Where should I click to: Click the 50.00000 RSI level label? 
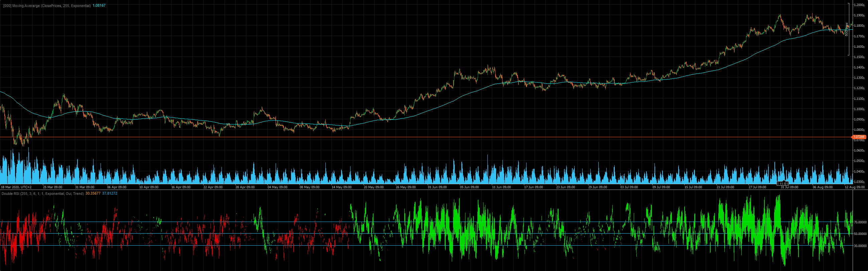point(860,234)
